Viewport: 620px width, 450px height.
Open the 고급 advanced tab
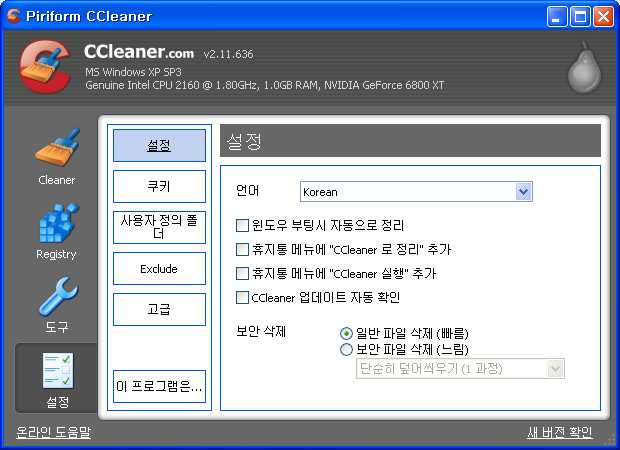click(159, 310)
